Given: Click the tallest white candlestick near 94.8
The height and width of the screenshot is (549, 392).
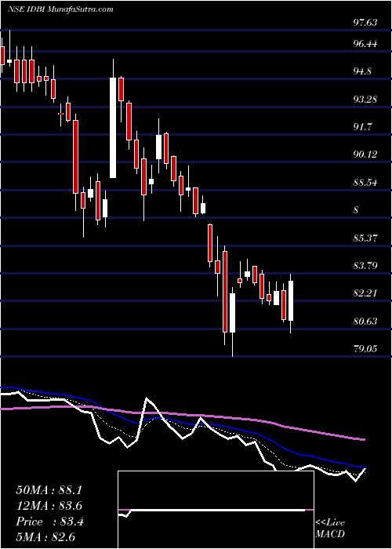Looking at the screenshot, I should point(113,128).
